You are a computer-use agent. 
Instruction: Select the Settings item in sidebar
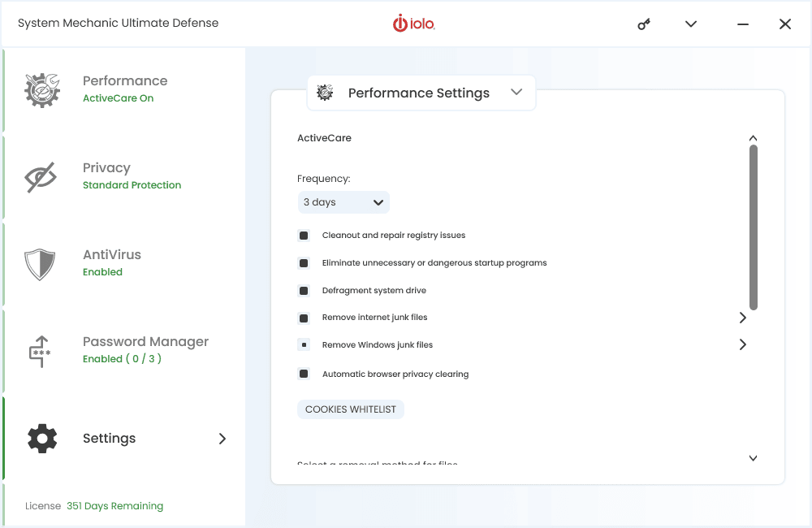124,439
